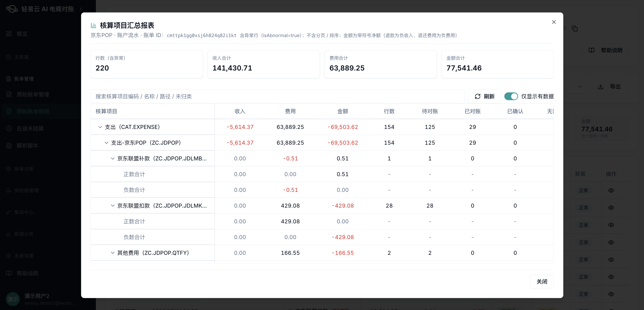Screen dimensions: 644x310
Task: Click the 费用 column header
Action: coord(290,111)
